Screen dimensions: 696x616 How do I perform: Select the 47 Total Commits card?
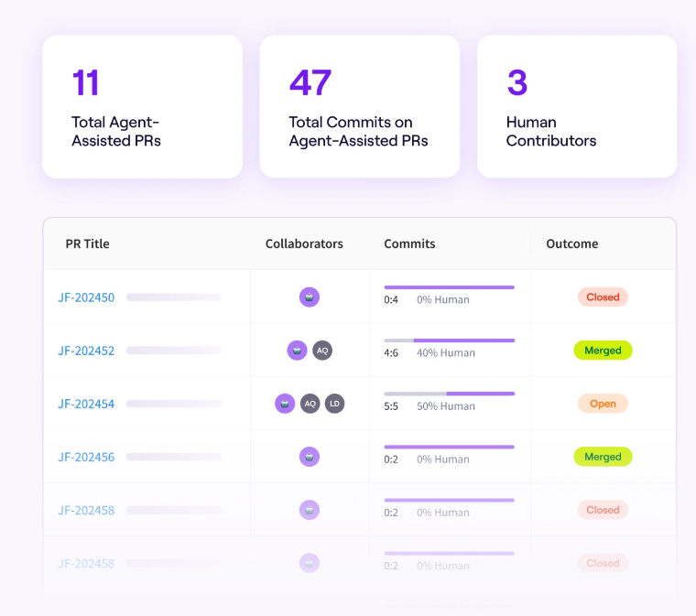click(360, 107)
